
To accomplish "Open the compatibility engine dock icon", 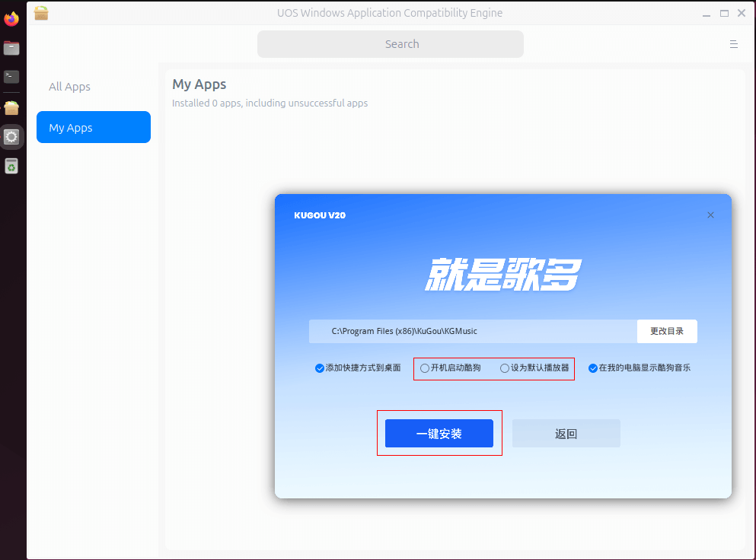I will [x=11, y=108].
